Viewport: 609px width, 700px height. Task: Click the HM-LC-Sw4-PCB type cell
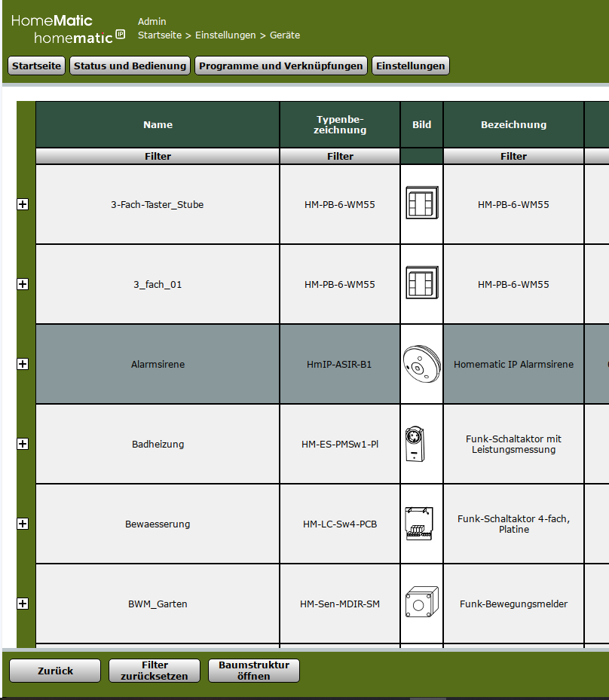pyautogui.click(x=340, y=524)
